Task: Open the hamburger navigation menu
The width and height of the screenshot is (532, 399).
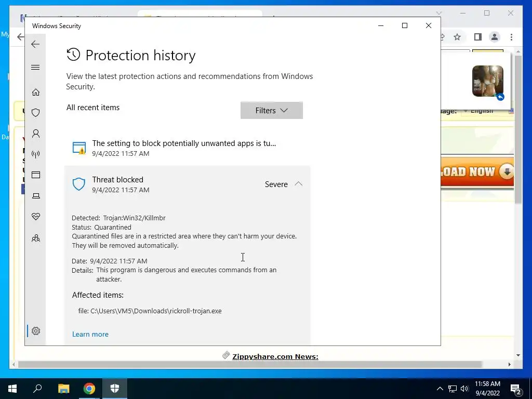Action: [x=35, y=67]
